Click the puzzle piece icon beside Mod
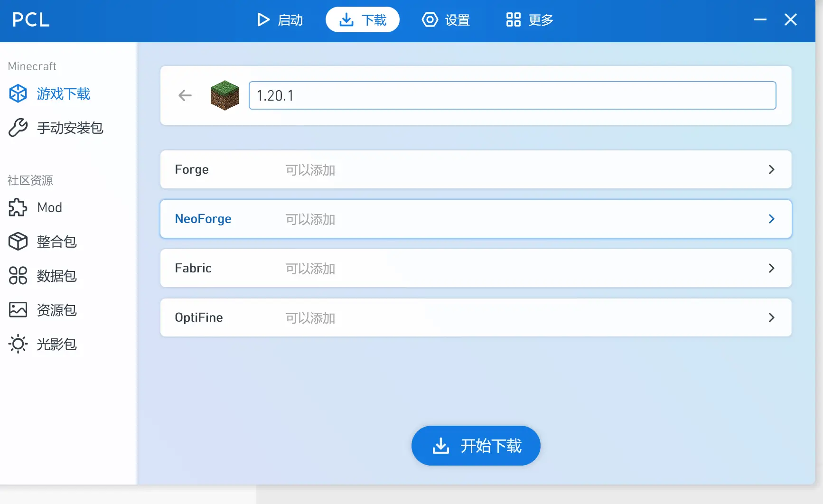Viewport: 823px width, 504px height. point(18,207)
